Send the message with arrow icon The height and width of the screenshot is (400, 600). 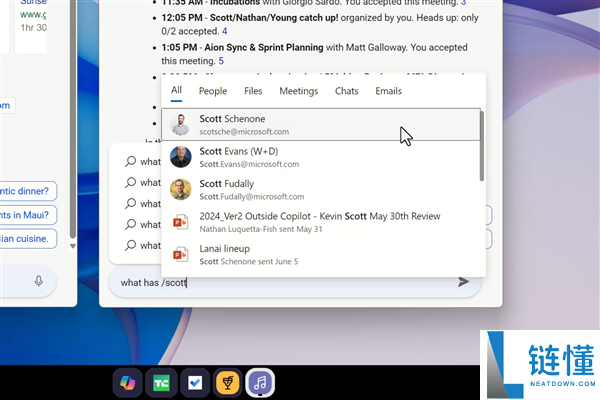click(463, 282)
